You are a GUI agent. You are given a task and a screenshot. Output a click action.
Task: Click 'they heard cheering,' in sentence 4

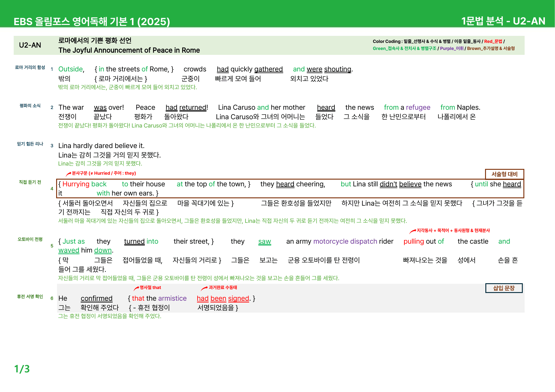tap(293, 184)
